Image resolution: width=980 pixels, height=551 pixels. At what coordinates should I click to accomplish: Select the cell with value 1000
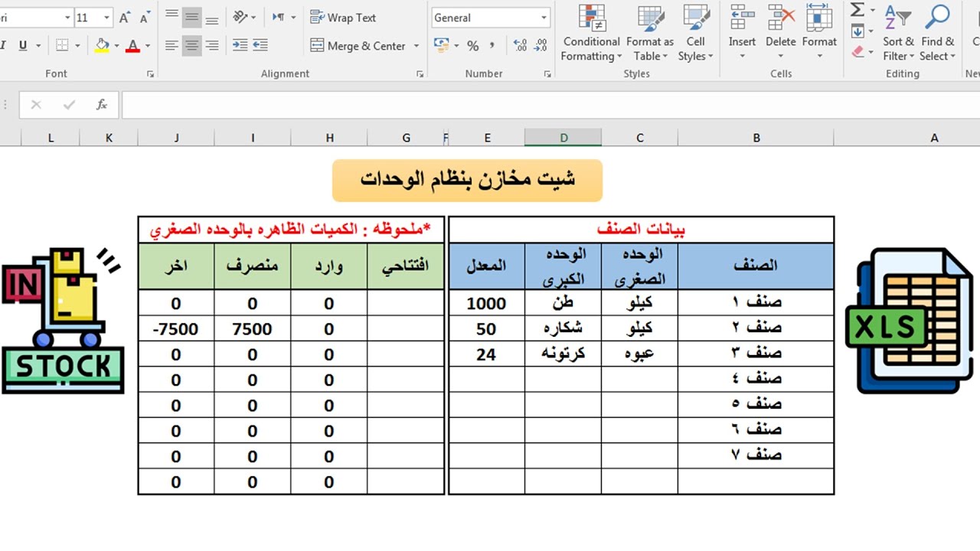pyautogui.click(x=486, y=303)
